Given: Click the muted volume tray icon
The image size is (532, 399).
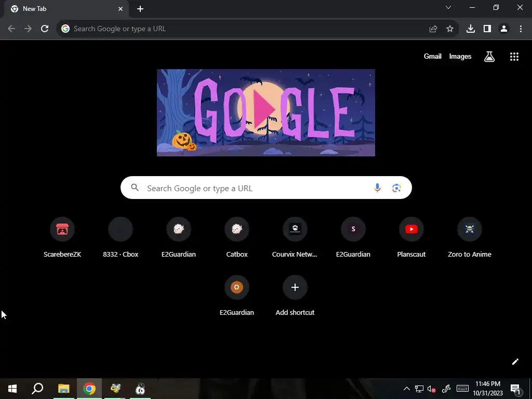Looking at the screenshot, I should [432, 389].
